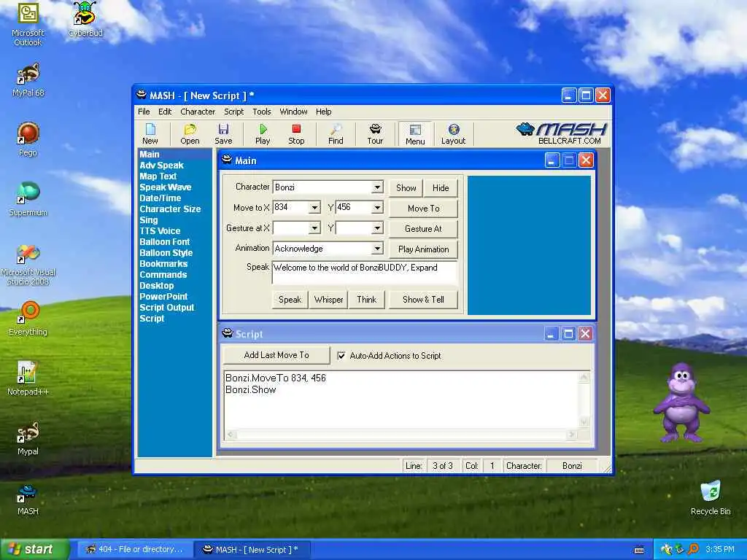Toggle Auto-Add Actions to Script checkbox
This screenshot has height=560, width=747.
tap(341, 356)
